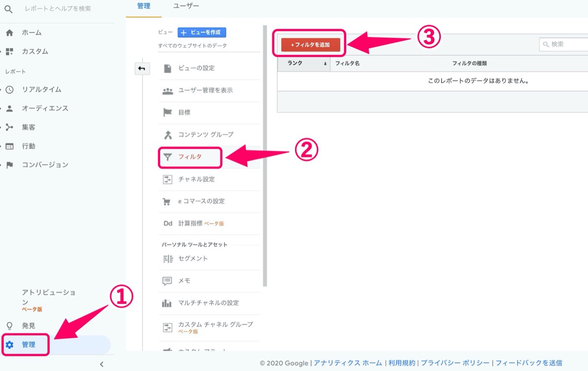Click the リアルタイム clock icon
This screenshot has height=371, width=588.
coord(9,90)
